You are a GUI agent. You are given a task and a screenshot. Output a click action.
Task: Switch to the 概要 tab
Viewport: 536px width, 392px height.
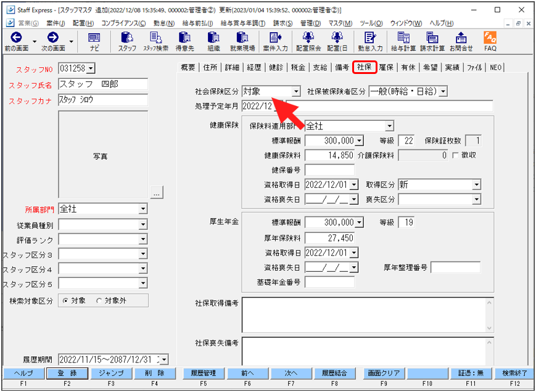[x=188, y=68]
